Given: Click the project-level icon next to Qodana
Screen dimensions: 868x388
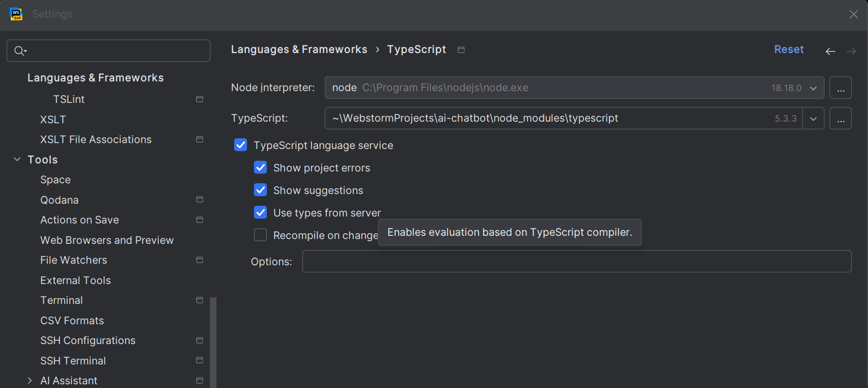Looking at the screenshot, I should (x=199, y=200).
